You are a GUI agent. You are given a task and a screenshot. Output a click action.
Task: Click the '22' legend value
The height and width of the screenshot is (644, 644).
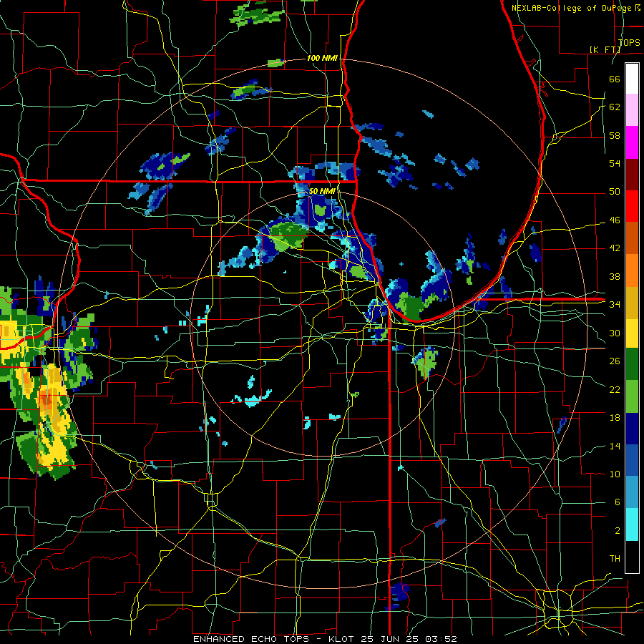[615, 389]
